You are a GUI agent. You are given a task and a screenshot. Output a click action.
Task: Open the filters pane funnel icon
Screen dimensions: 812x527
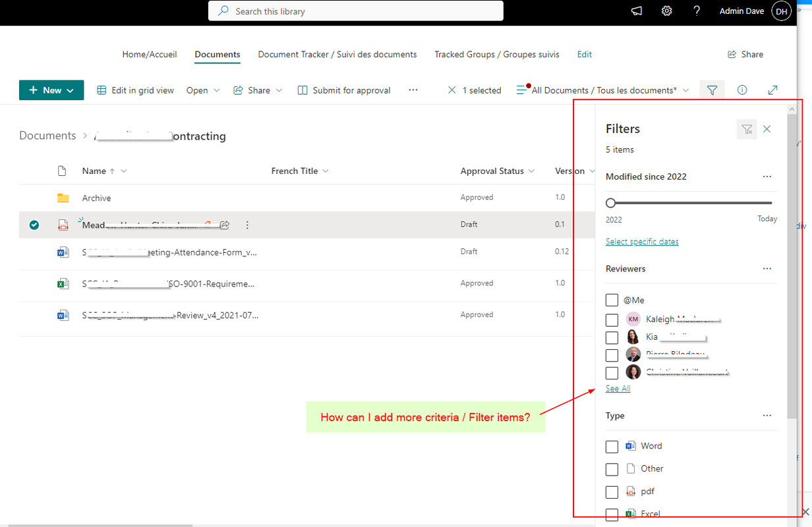tap(712, 90)
